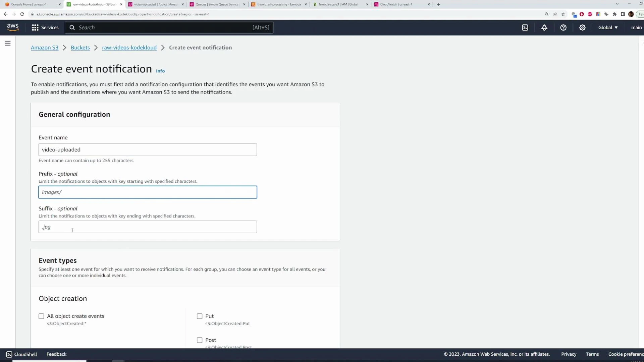Enable the Put event type
This screenshot has width=644, height=362.
point(200,316)
